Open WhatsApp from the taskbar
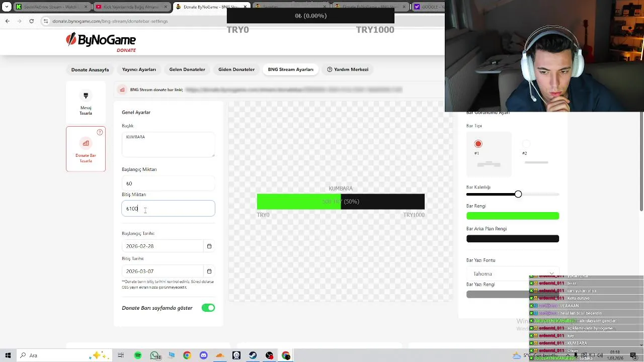The height and width of the screenshot is (362, 644). pos(155,355)
